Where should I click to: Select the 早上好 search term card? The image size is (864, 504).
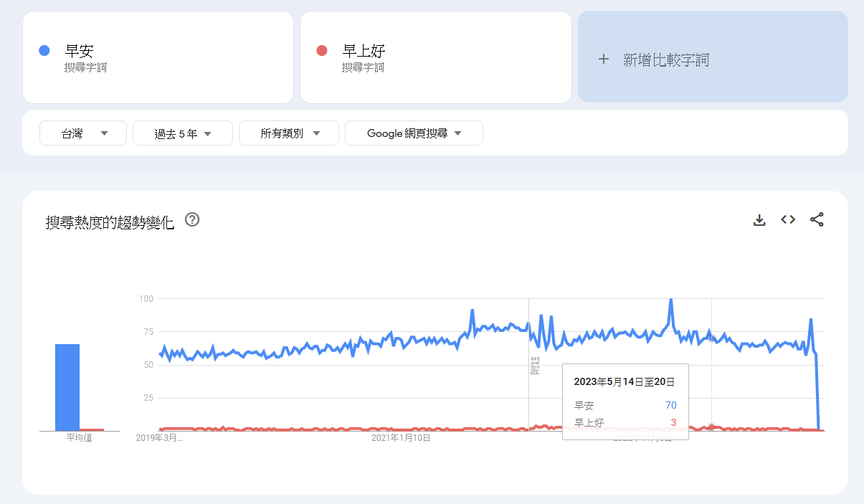click(x=435, y=57)
